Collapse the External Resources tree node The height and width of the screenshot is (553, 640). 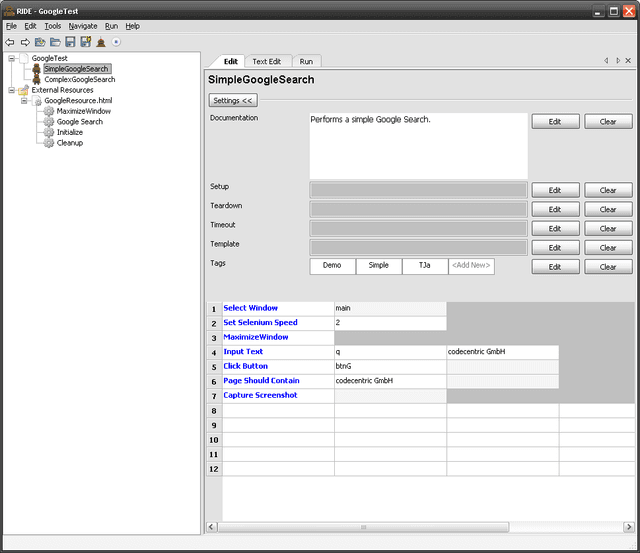pyautogui.click(x=11, y=90)
